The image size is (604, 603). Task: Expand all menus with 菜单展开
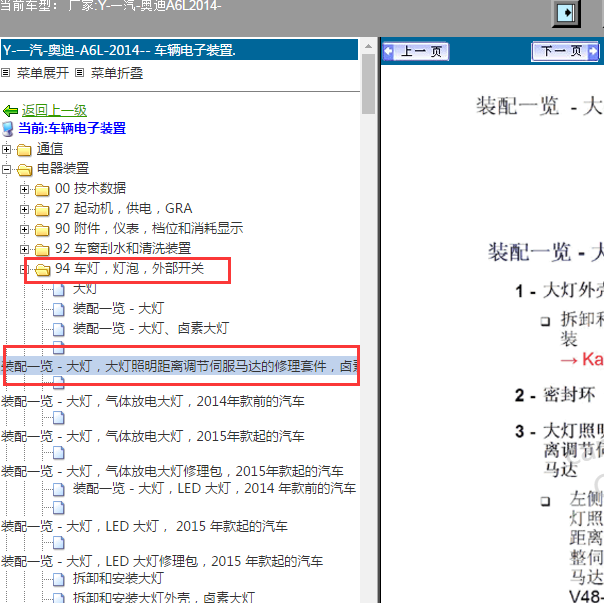(x=43, y=73)
